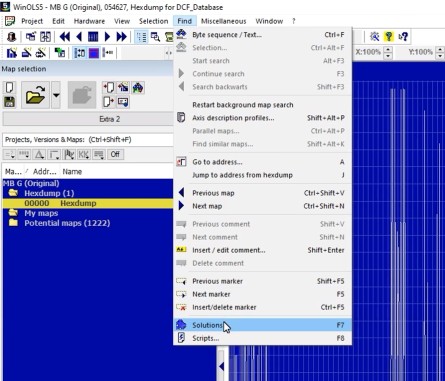Open the lines filter dropdown before Off
The width and height of the screenshot is (445, 381).
[x=99, y=154]
